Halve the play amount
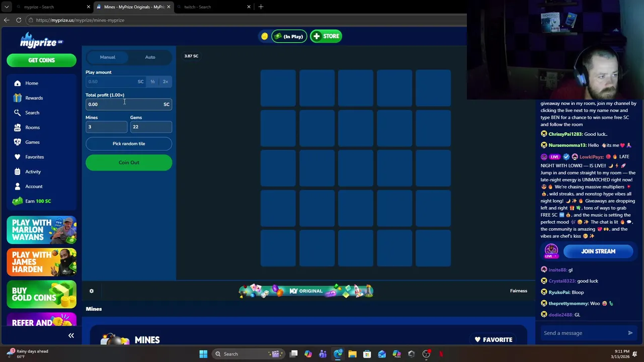 152,81
